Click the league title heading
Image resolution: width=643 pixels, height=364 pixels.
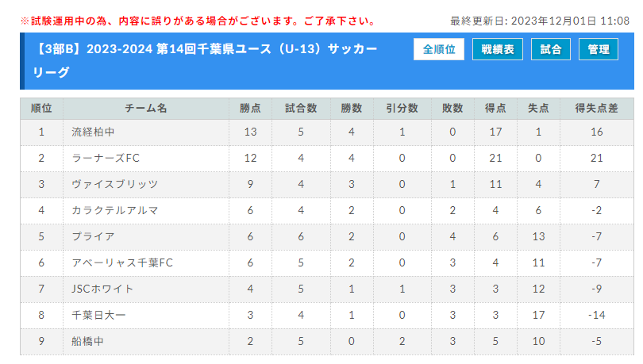pyautogui.click(x=205, y=60)
